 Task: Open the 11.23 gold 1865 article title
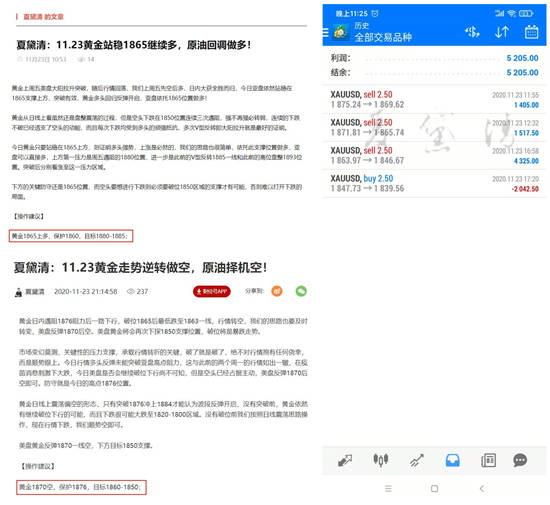[x=133, y=45]
